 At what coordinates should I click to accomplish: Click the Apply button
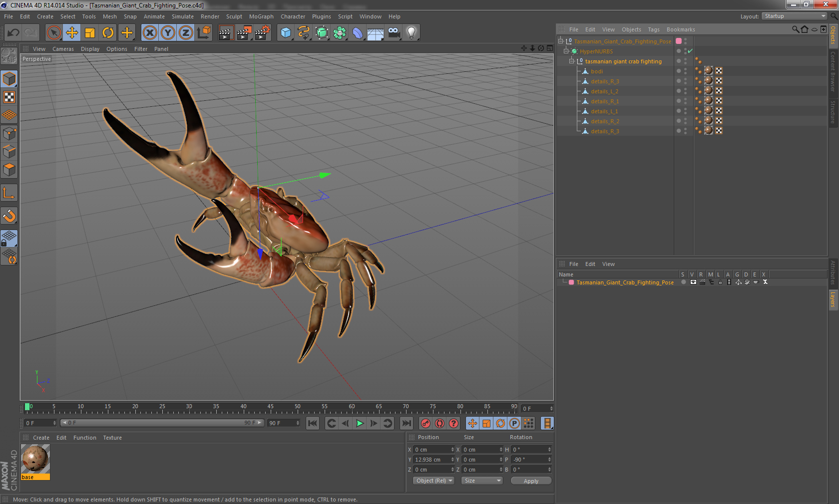pos(531,481)
